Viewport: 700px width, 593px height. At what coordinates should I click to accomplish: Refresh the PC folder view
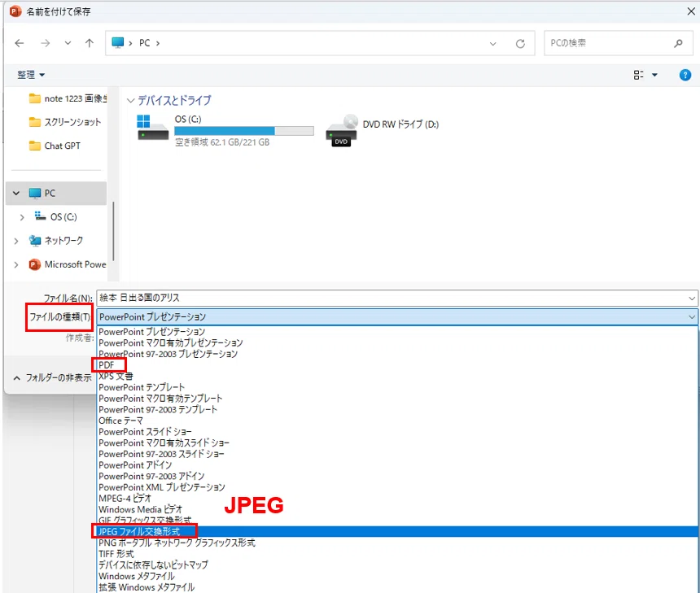520,44
